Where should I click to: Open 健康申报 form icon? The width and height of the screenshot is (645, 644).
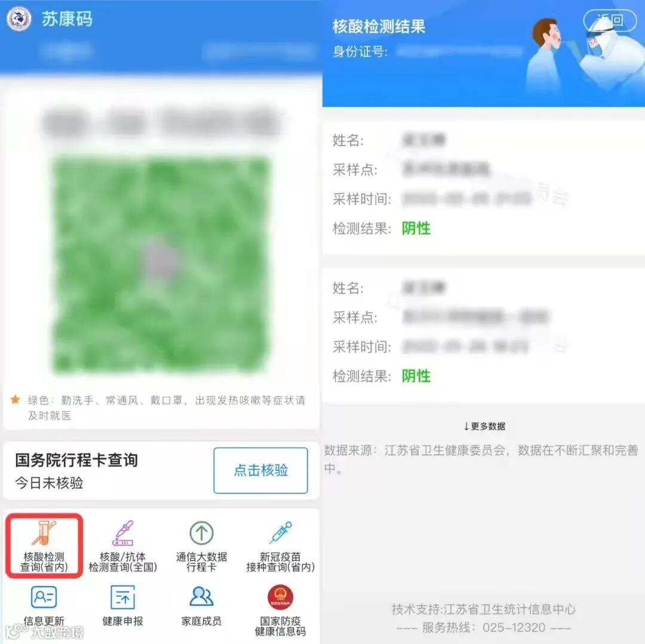[x=122, y=597]
